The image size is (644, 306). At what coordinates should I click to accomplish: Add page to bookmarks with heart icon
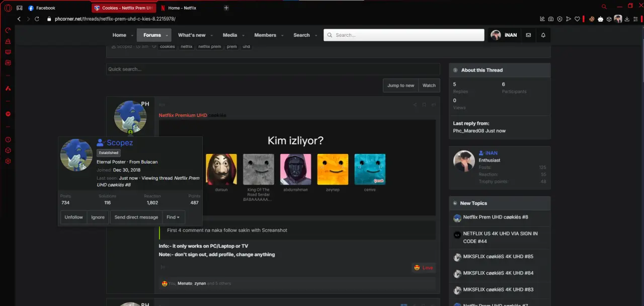tap(577, 19)
